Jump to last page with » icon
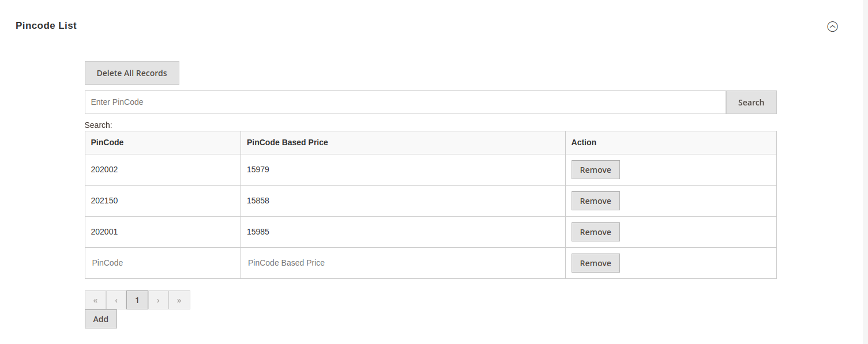868x344 pixels. 179,300
